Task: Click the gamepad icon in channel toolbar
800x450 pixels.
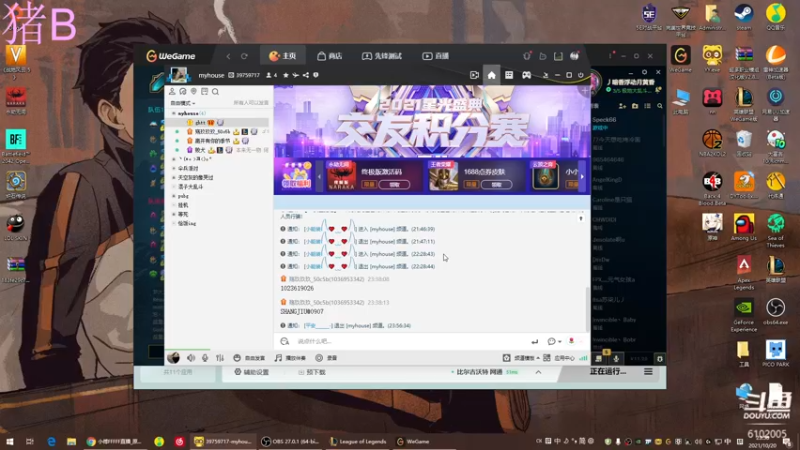Action: click(x=526, y=76)
